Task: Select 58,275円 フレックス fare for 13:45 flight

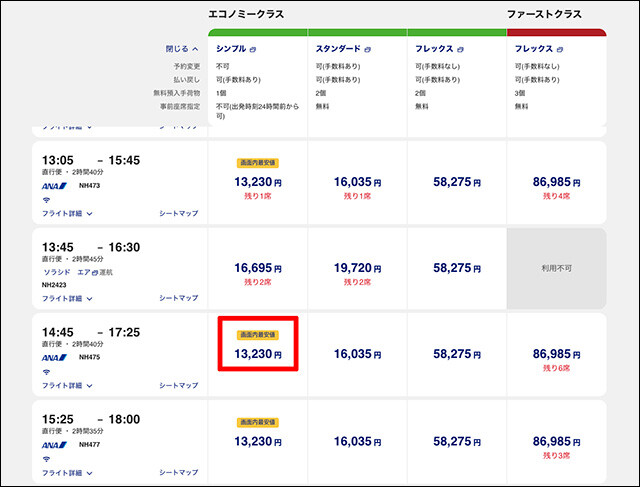Action: (x=457, y=268)
